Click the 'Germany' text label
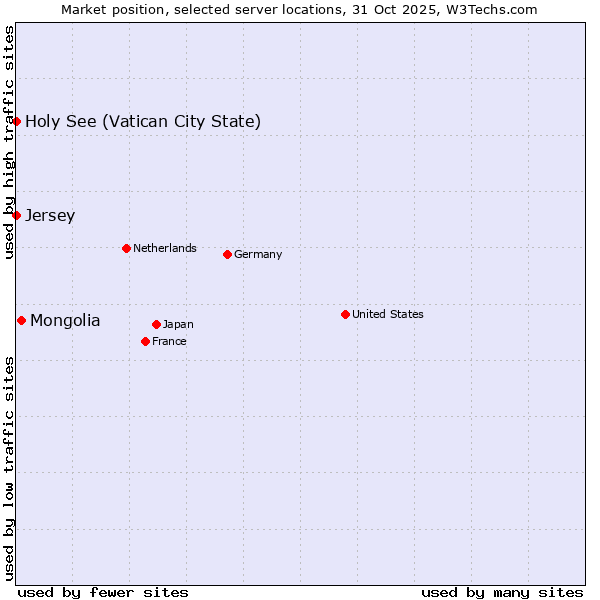The width and height of the screenshot is (600, 600). 258,254
